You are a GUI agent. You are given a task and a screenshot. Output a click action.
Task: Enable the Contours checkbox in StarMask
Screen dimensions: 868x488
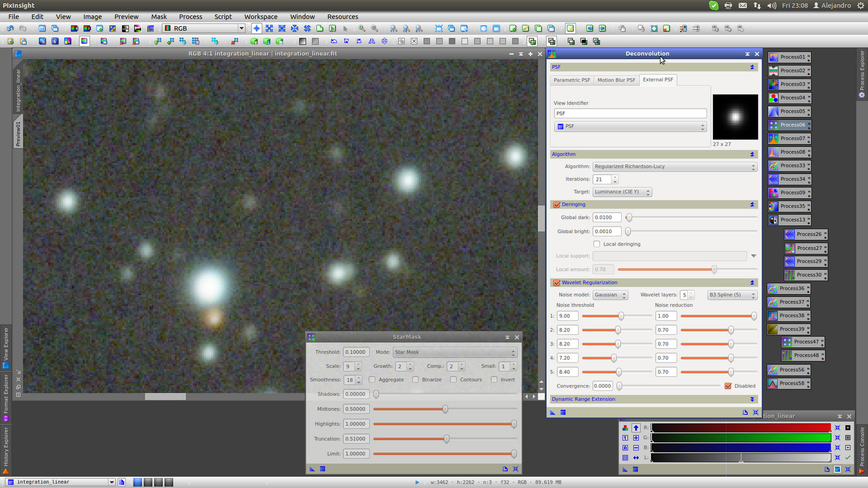pyautogui.click(x=454, y=380)
